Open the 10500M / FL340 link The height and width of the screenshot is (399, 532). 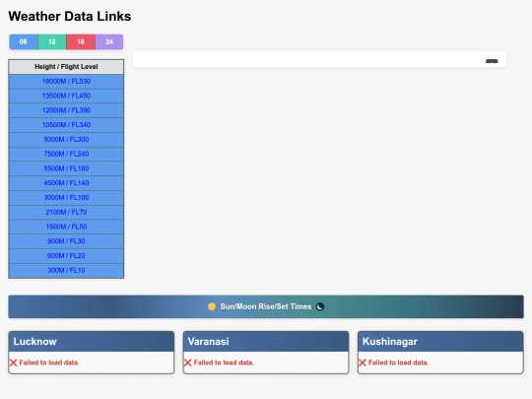click(x=66, y=125)
